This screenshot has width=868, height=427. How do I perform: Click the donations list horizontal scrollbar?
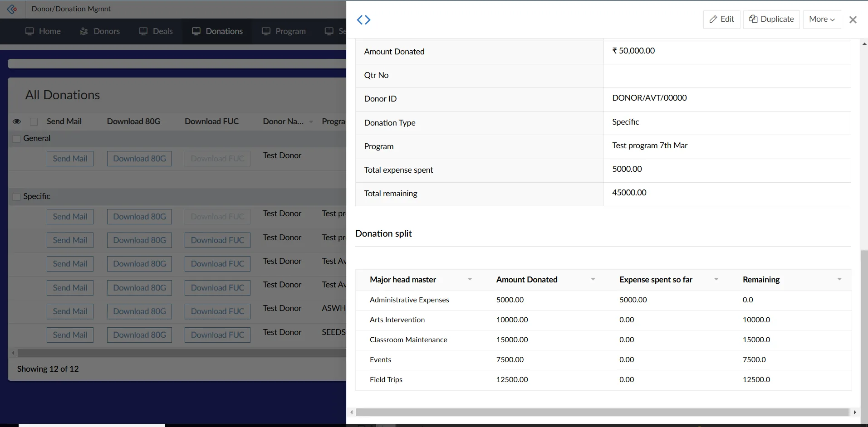(x=181, y=353)
